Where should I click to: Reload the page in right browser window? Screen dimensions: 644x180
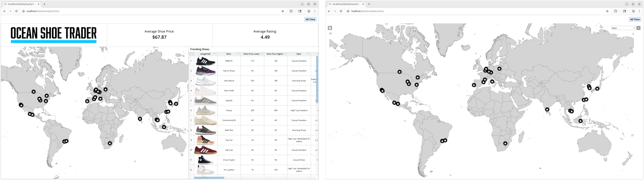(x=341, y=11)
